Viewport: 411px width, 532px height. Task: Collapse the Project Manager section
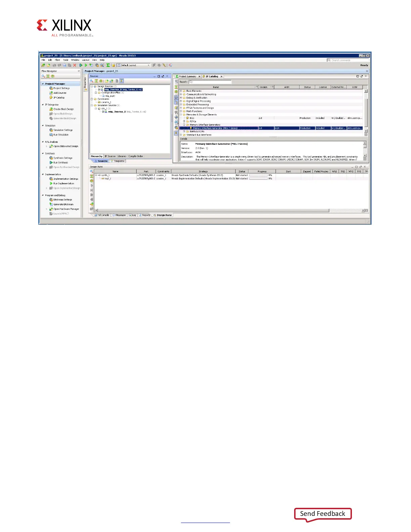43,84
